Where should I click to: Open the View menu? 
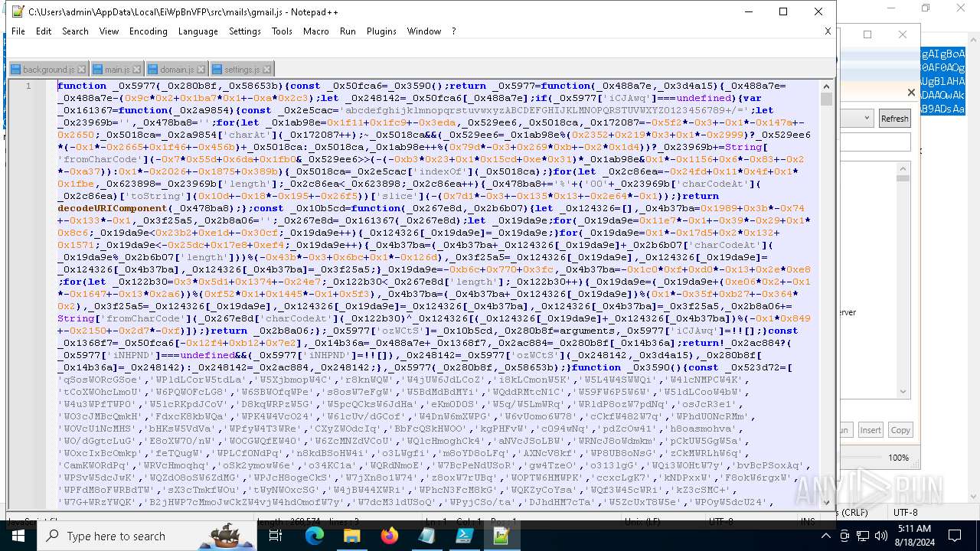pos(109,31)
